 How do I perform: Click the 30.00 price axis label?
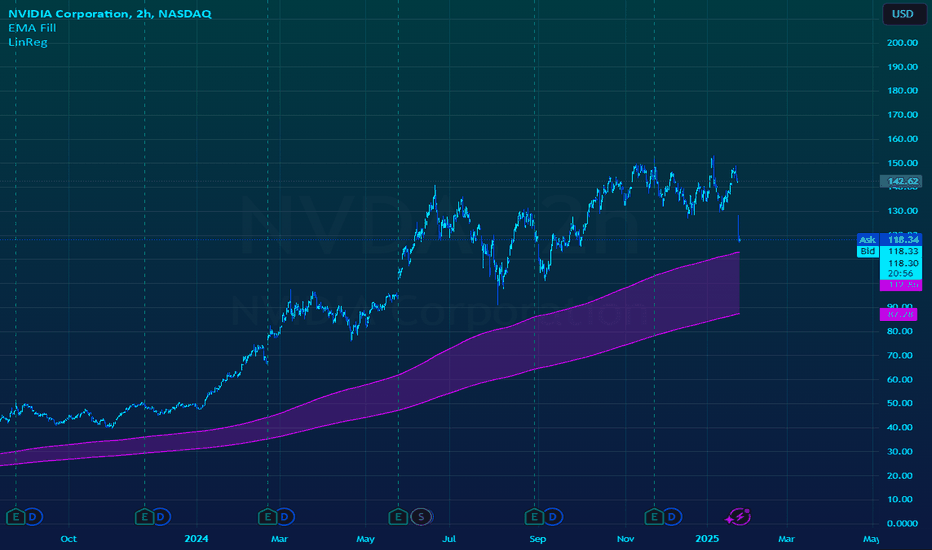900,451
